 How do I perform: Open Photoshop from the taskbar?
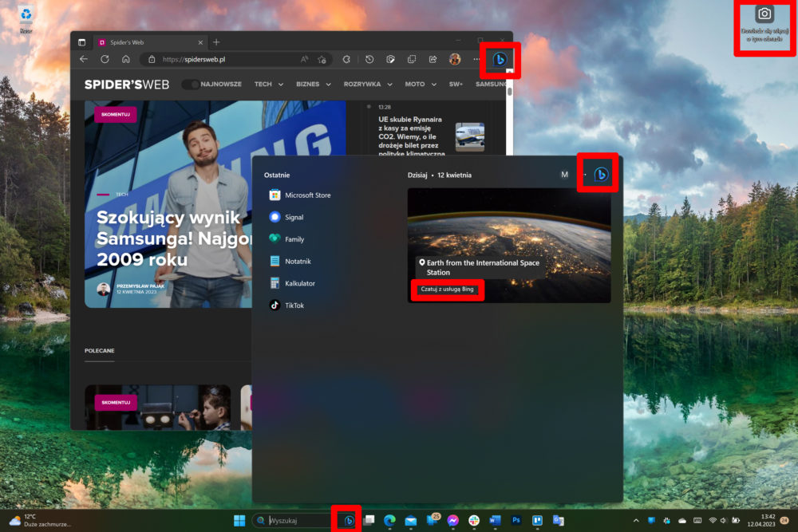(516, 520)
